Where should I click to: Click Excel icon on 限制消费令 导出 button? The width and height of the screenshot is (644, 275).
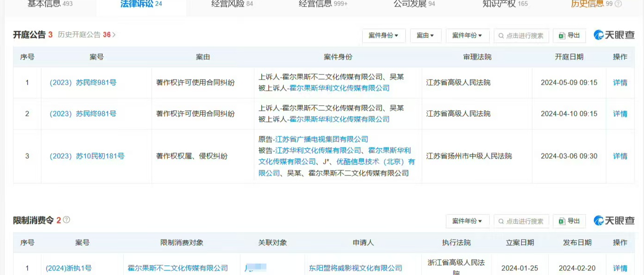[562, 221]
